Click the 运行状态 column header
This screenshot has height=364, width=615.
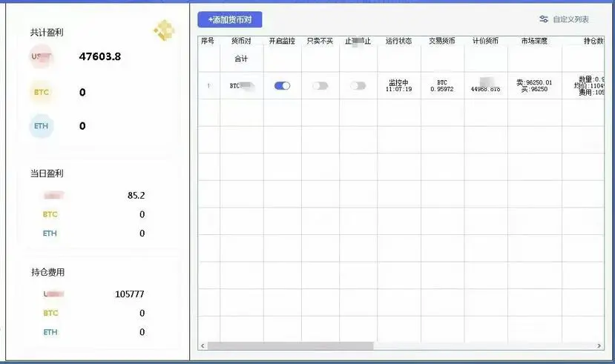[398, 41]
